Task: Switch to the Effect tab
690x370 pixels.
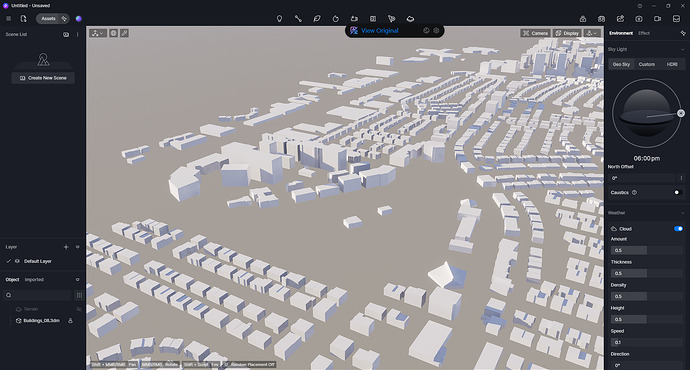Action: pos(644,33)
